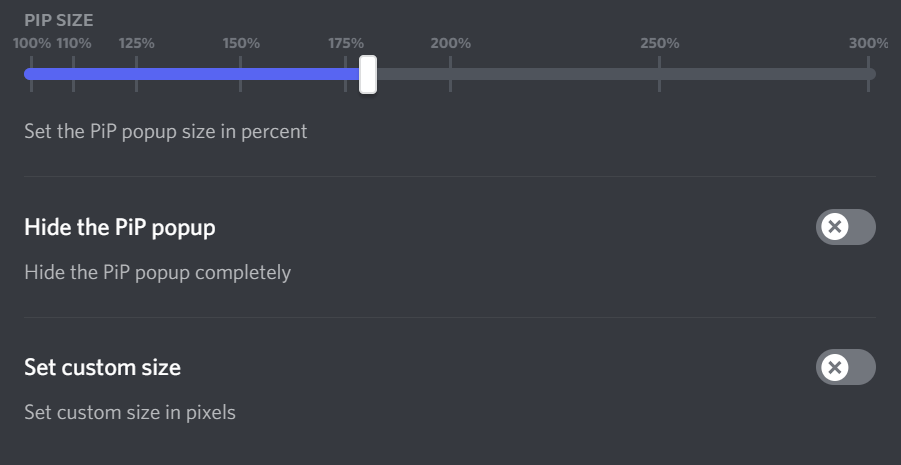Click "Hide the PiP popup completely" description
This screenshot has height=465, width=901.
(157, 272)
